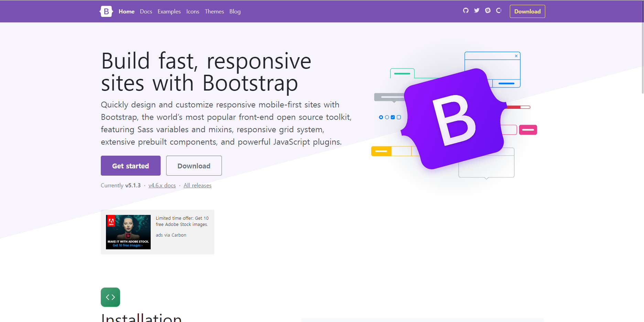Open the Open Collective icon link

pyautogui.click(x=499, y=10)
